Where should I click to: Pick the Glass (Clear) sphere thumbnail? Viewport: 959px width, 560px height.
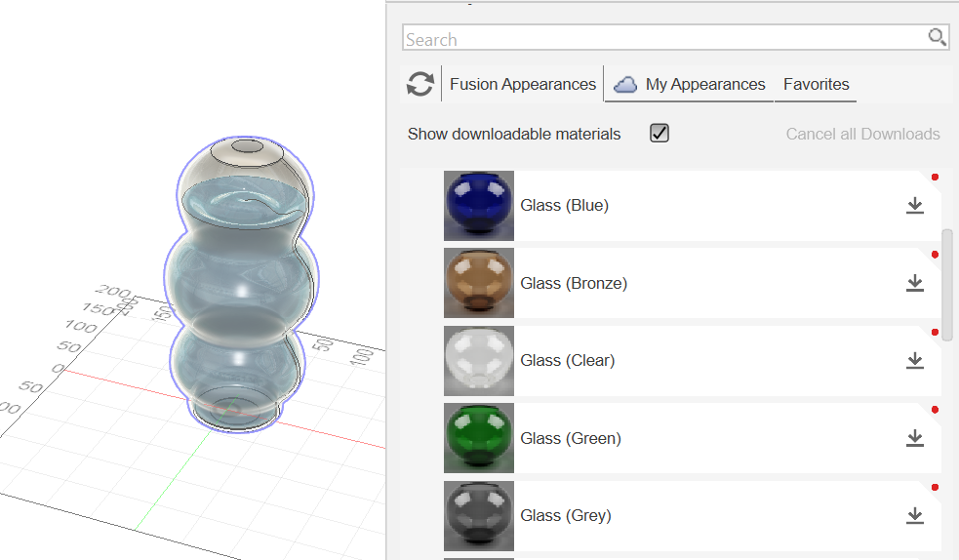pyautogui.click(x=478, y=361)
